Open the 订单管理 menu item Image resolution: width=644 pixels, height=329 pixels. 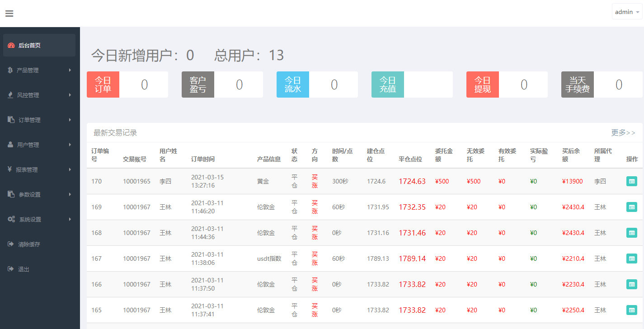tap(39, 120)
